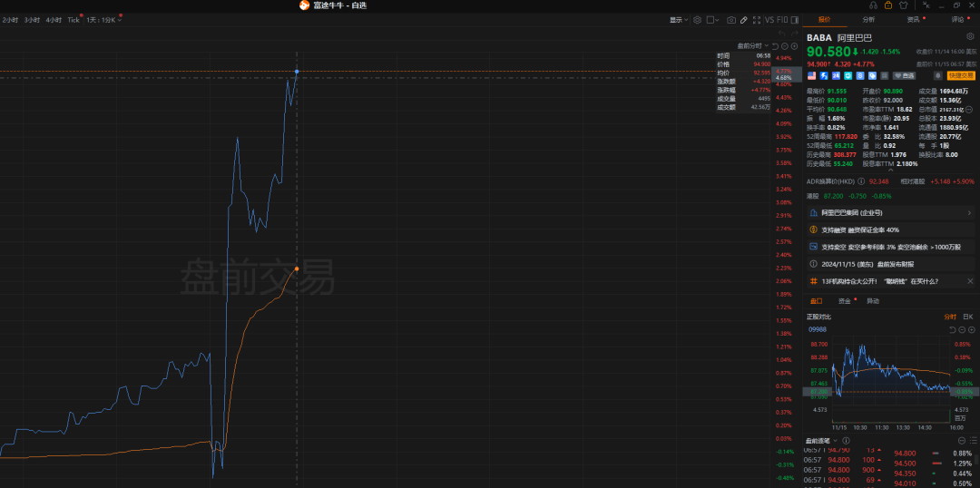Screen dimensions: 980x488
Task: Open the customer service headset icon
Action: (x=873, y=5)
